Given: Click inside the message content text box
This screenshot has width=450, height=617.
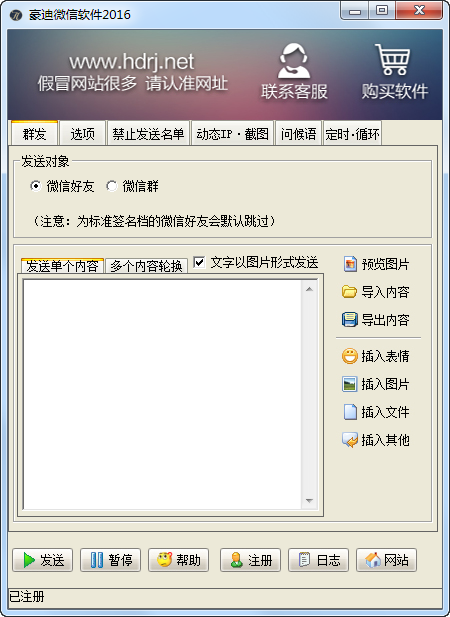Looking at the screenshot, I should 162,395.
